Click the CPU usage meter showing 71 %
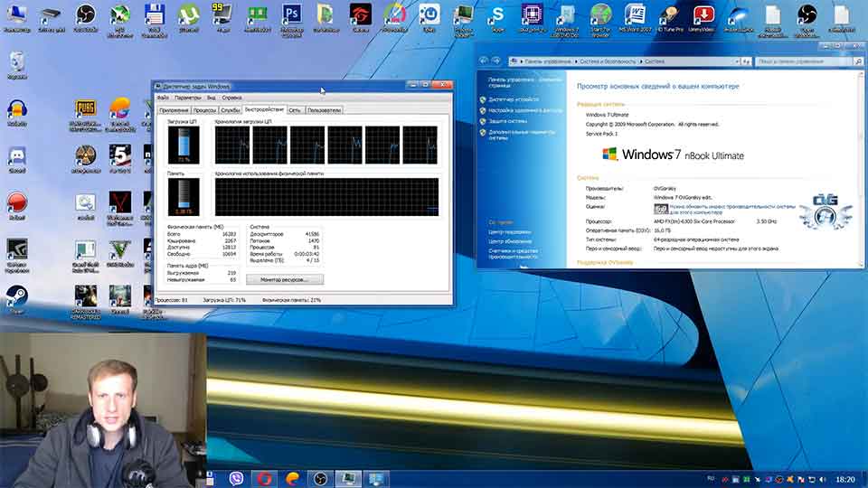 tap(184, 145)
